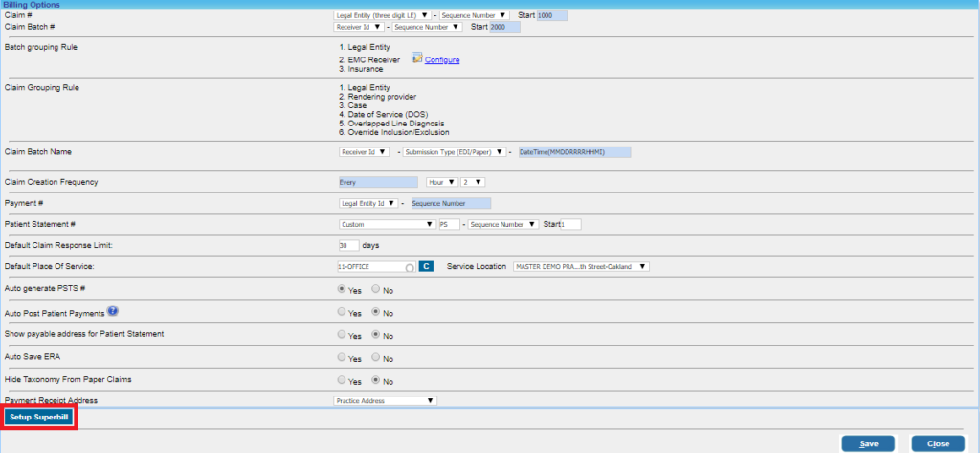Click the blue C button beside 11-OFFICE

(425, 266)
